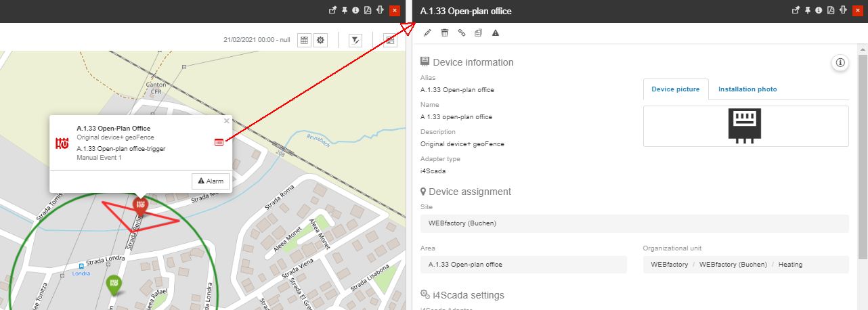This screenshot has width=868, height=310.
Task: Duplicate device with copy icon
Action: [478, 32]
